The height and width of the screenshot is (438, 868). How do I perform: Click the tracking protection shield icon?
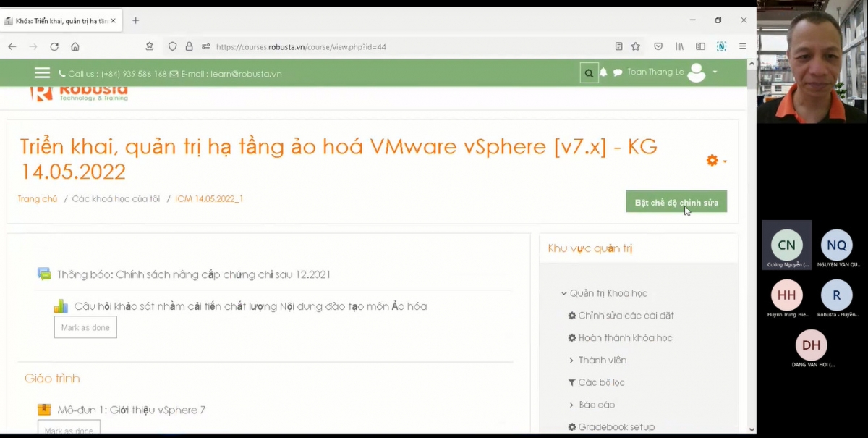172,46
